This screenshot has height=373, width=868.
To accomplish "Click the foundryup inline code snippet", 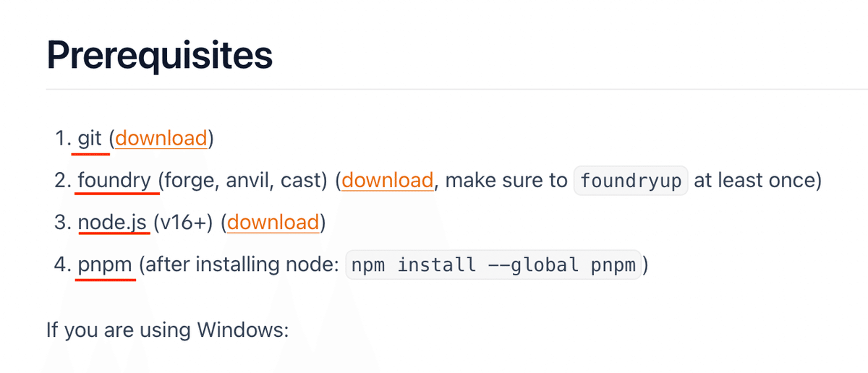I will click(x=631, y=181).
